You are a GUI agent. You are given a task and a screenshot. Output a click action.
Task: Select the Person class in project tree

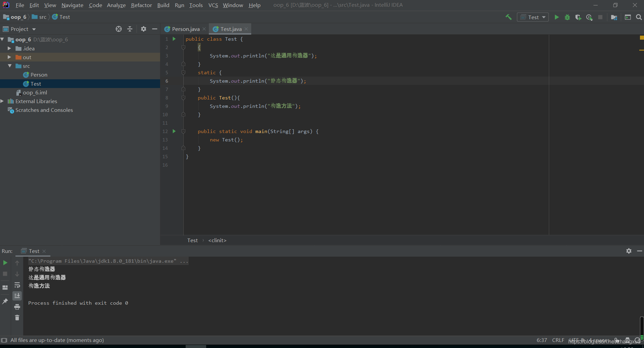pos(39,75)
